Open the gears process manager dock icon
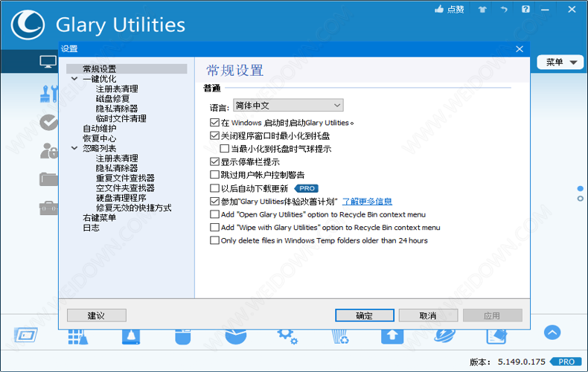The height and width of the screenshot is (372, 588). 287,336
